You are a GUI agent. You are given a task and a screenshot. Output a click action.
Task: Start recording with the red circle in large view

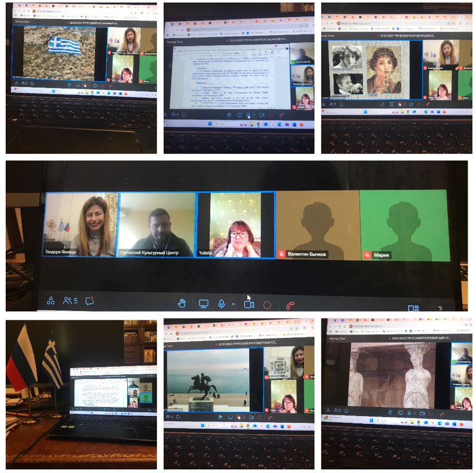point(267,305)
